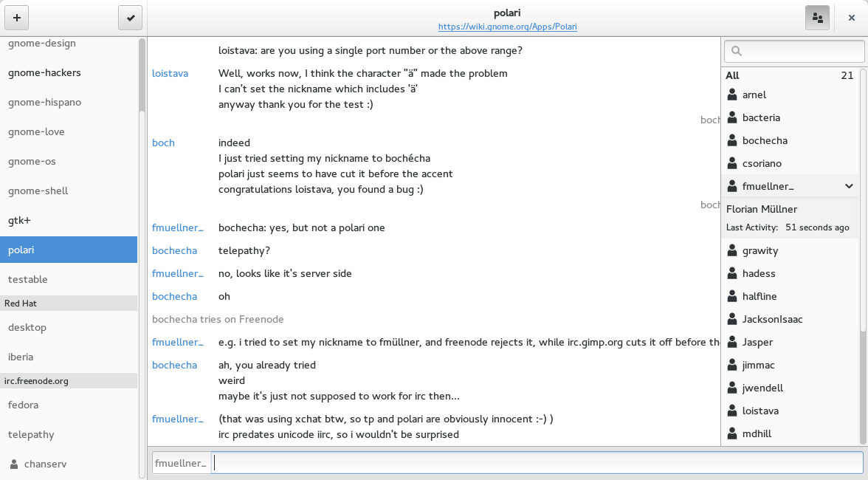868x480 pixels.
Task: Click the fmuellner_ nickname button beside the entry
Action: click(x=182, y=463)
